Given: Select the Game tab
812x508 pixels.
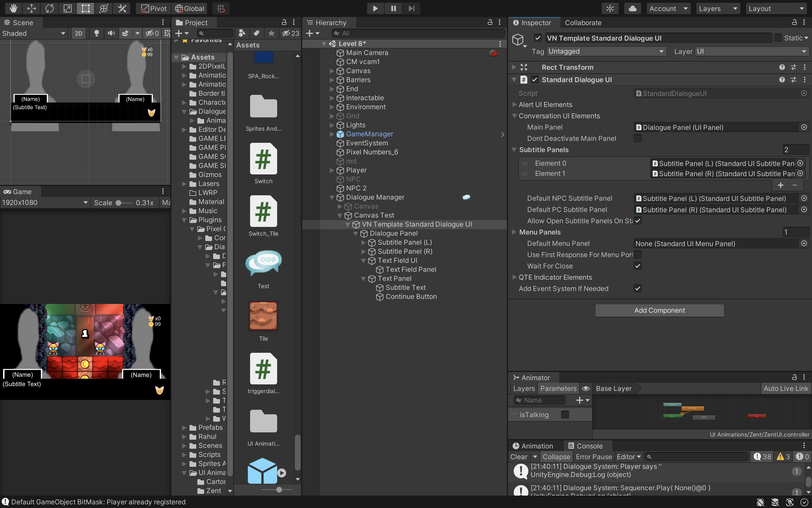Looking at the screenshot, I should pos(21,192).
